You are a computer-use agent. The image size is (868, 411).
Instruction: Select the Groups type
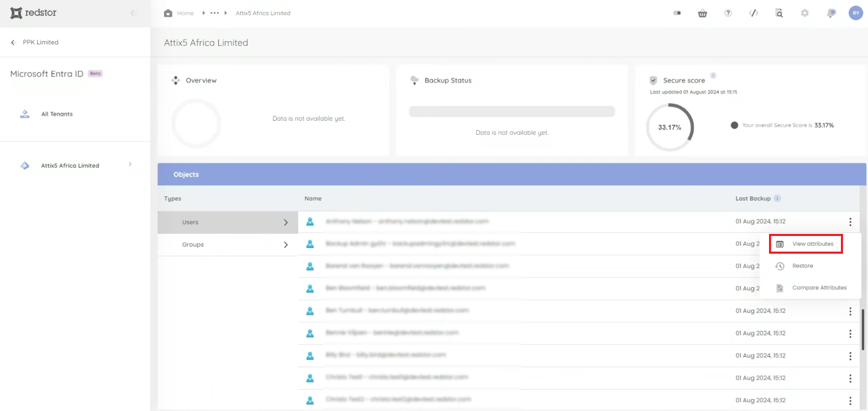[x=228, y=245]
